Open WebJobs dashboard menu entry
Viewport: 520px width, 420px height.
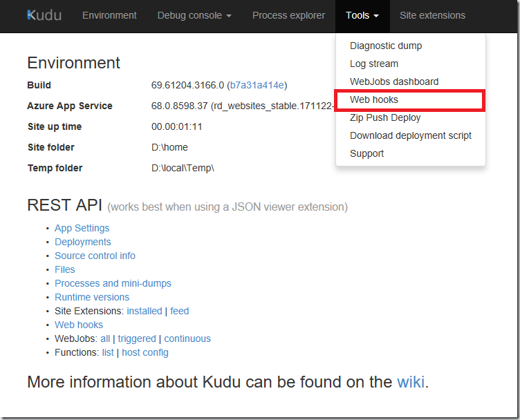[394, 82]
